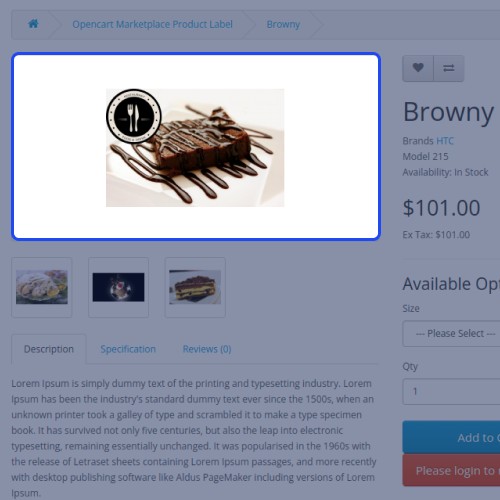Click the Browny breadcrumb link
This screenshot has width=500, height=500.
pyautogui.click(x=283, y=24)
